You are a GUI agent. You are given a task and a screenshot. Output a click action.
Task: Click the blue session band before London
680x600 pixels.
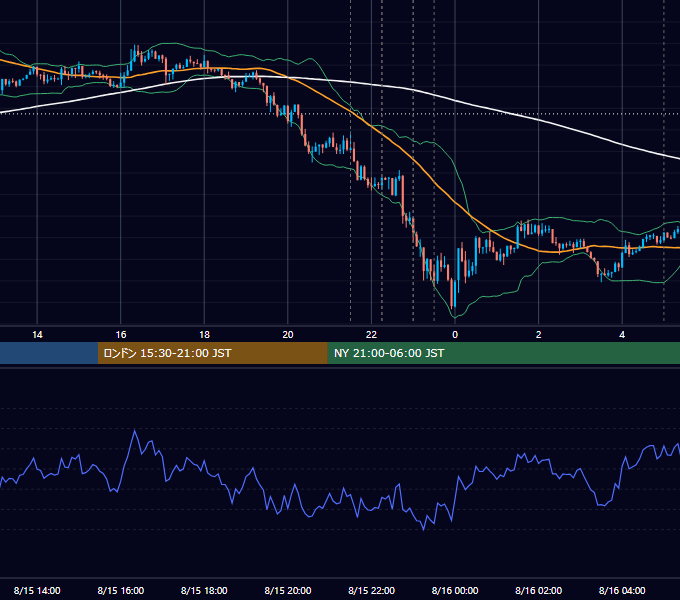[x=49, y=353]
